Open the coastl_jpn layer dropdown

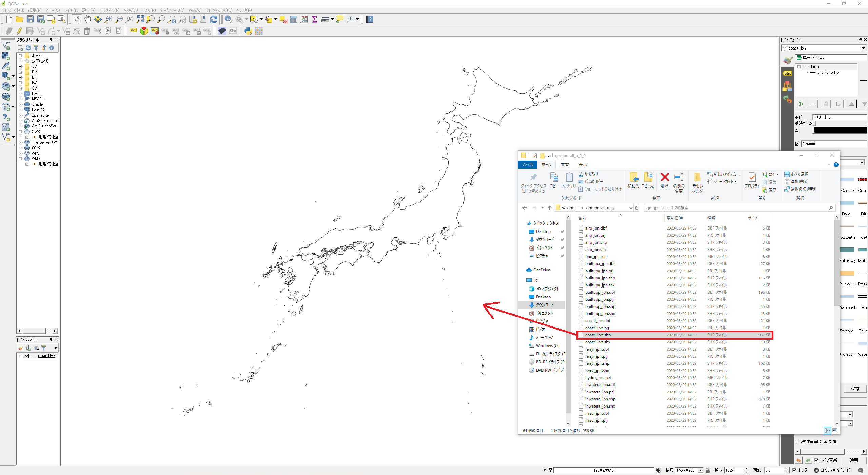pos(863,48)
